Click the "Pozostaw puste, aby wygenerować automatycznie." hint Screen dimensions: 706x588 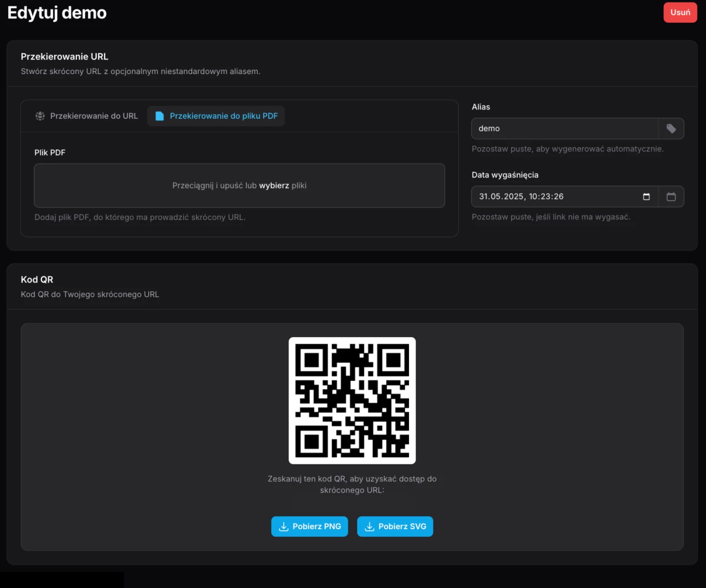568,149
